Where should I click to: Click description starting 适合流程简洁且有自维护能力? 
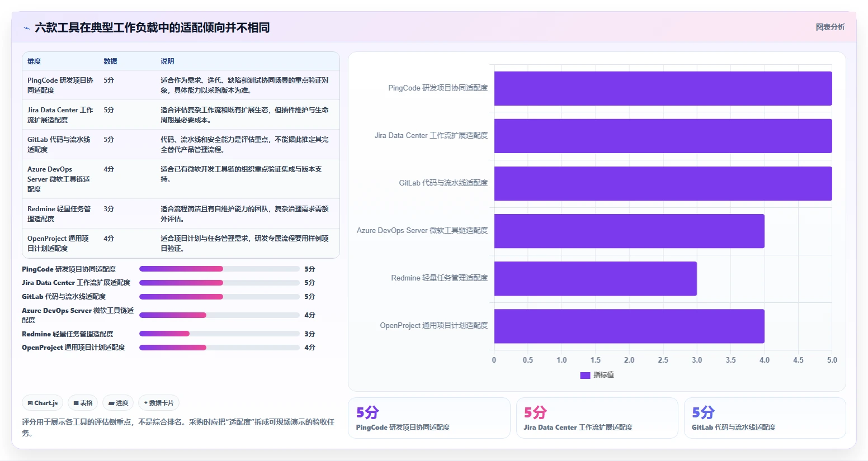click(244, 213)
